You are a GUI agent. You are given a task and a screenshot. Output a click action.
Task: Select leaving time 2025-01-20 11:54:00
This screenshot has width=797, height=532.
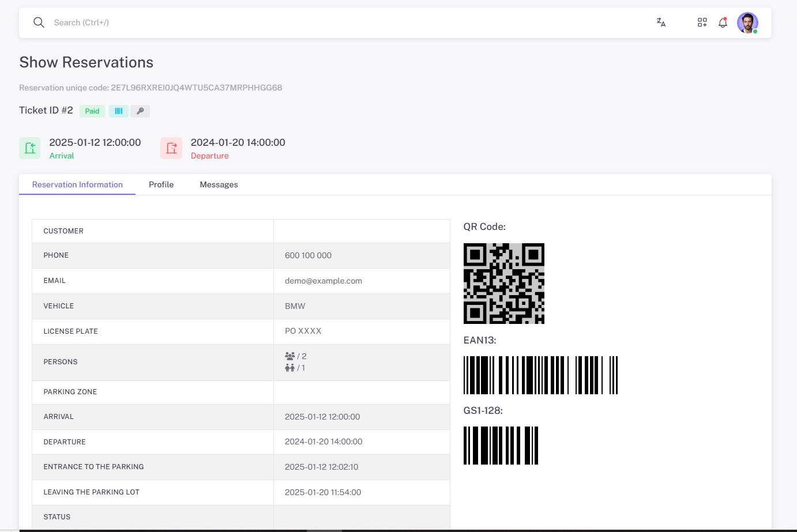323,492
